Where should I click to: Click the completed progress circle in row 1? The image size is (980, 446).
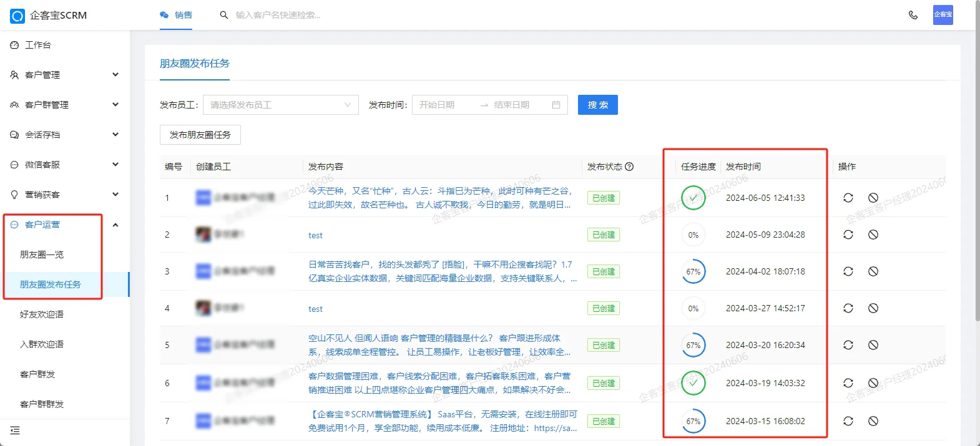point(693,198)
